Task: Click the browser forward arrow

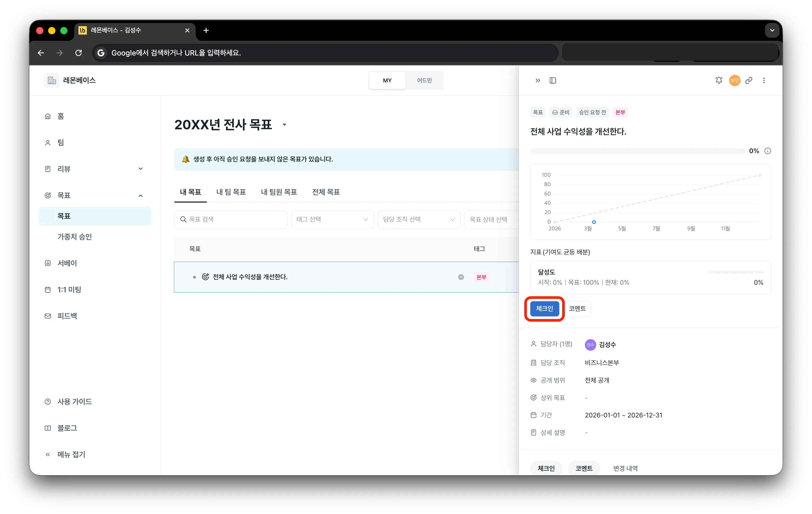Action: pos(60,53)
